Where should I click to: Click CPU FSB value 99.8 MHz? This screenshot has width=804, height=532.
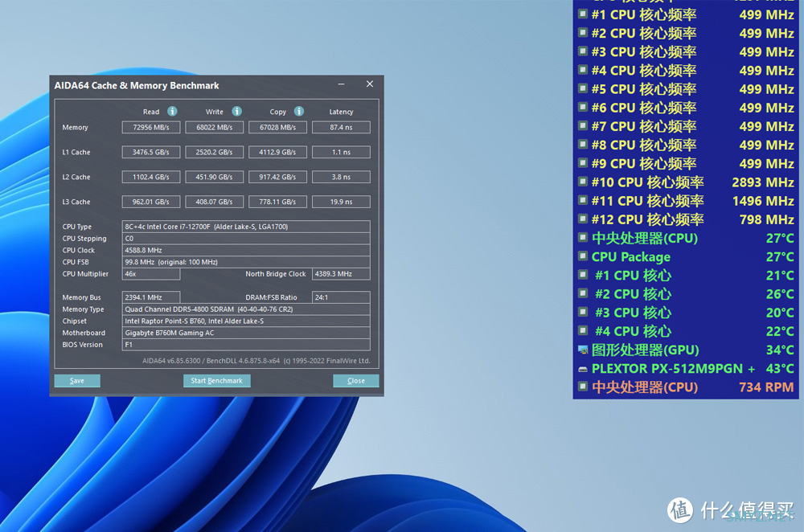pos(246,262)
